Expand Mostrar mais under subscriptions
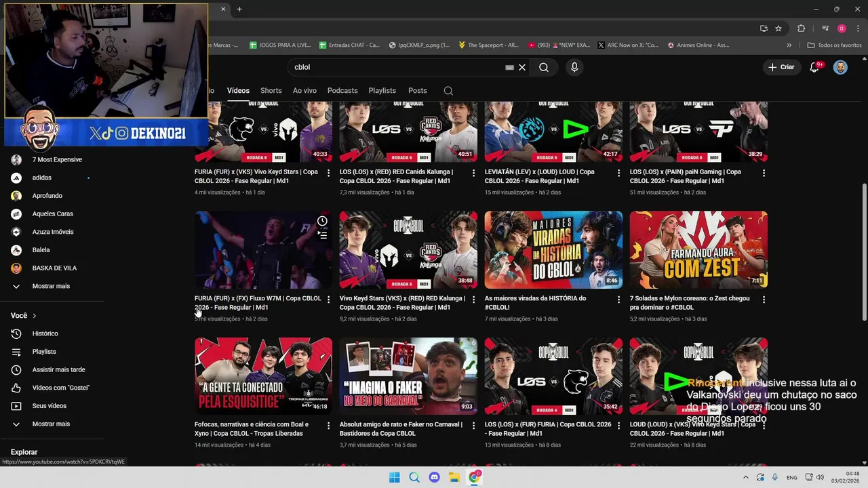This screenshot has width=868, height=488. 52,286
